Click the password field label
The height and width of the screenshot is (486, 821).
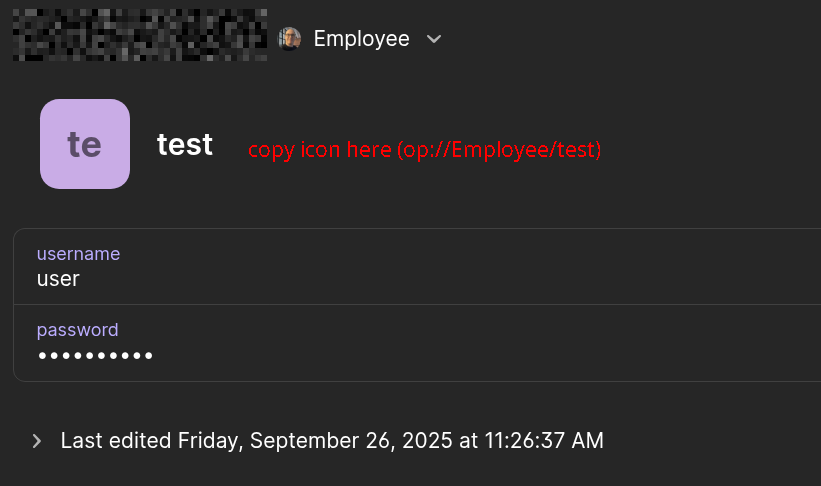77,330
